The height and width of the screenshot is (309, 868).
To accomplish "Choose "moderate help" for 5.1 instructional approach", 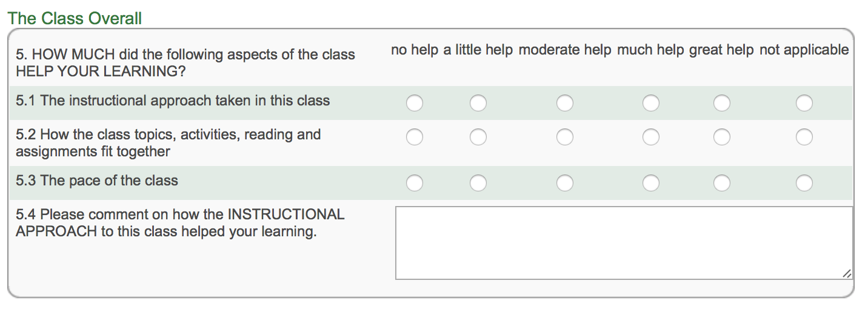I will point(565,104).
